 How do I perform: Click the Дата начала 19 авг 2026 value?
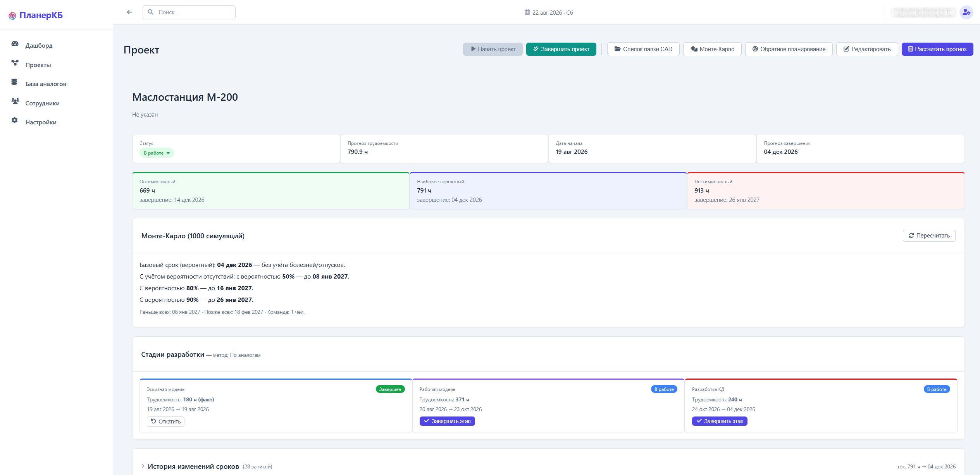click(572, 152)
